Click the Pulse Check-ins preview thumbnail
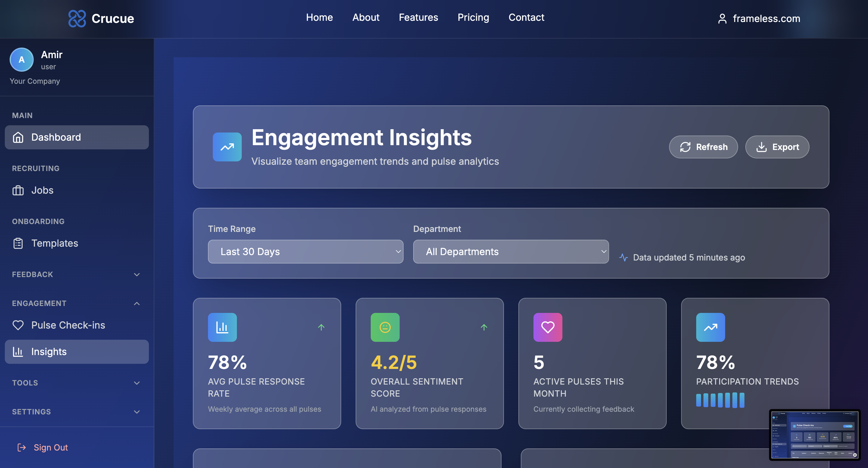The height and width of the screenshot is (468, 868). pyautogui.click(x=814, y=434)
